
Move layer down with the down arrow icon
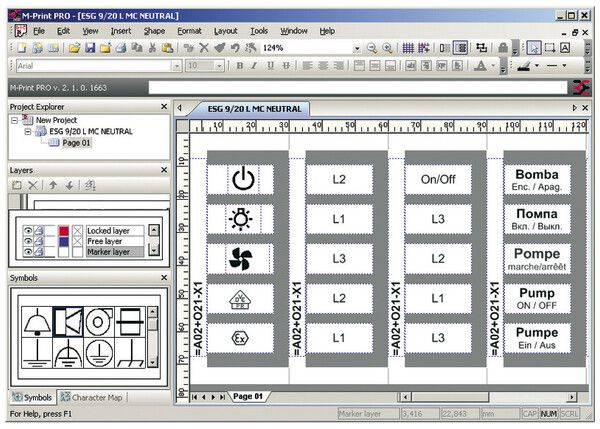pos(69,186)
